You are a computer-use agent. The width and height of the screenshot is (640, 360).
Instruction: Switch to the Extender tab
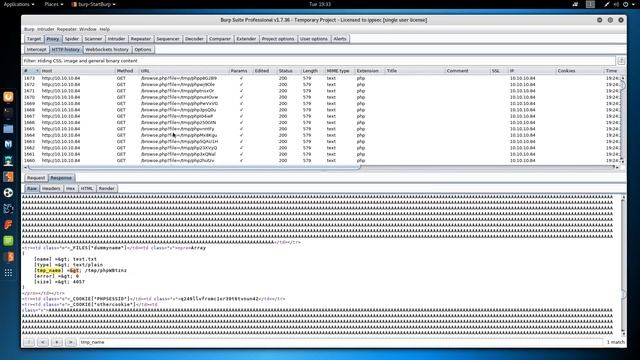tap(246, 39)
